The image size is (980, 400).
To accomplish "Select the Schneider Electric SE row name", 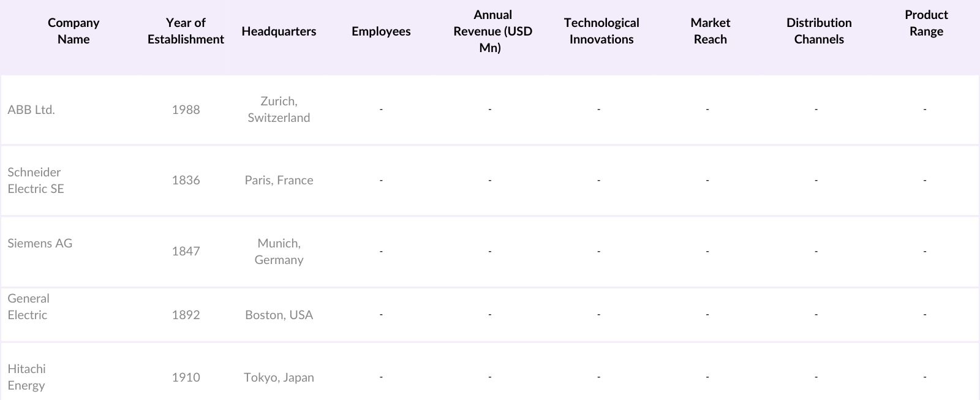I will 36,180.
